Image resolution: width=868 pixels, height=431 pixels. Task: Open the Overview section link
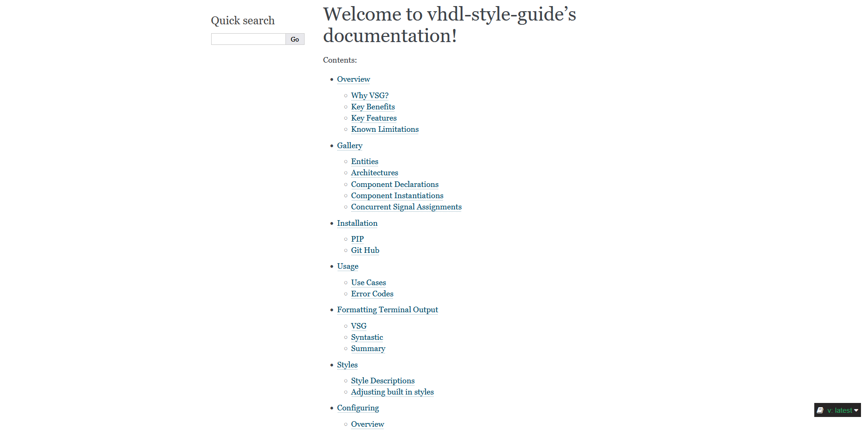pyautogui.click(x=353, y=79)
